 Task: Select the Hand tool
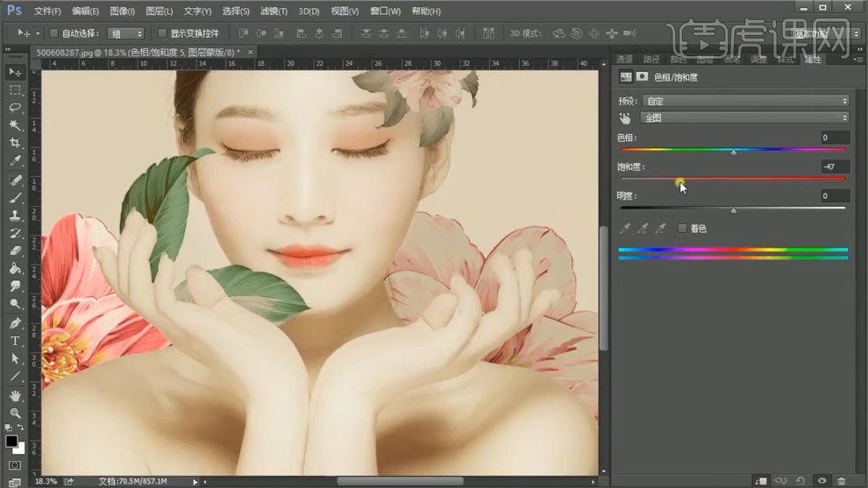[15, 395]
